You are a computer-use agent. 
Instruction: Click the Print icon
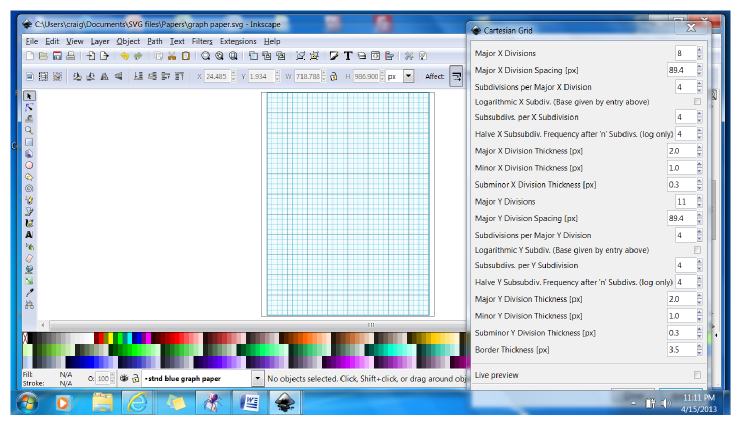tap(71, 56)
